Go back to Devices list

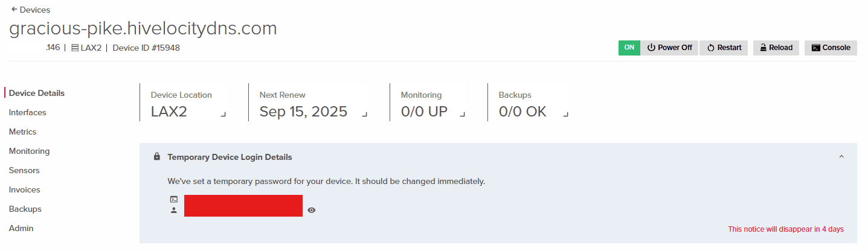[31, 10]
